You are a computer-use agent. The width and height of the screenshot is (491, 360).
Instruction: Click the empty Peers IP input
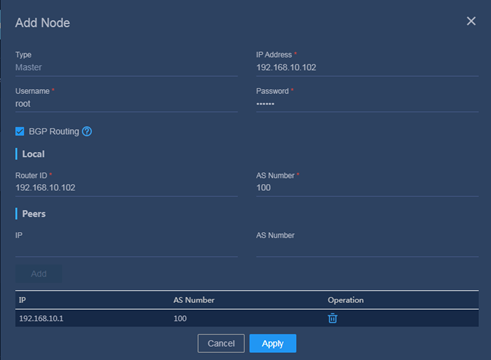tap(126, 249)
